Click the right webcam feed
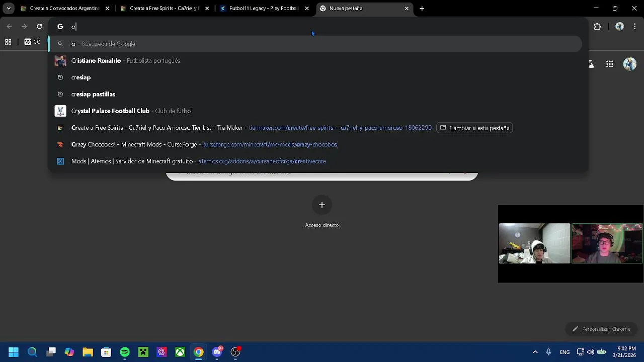This screenshot has height=362, width=644. [607, 243]
